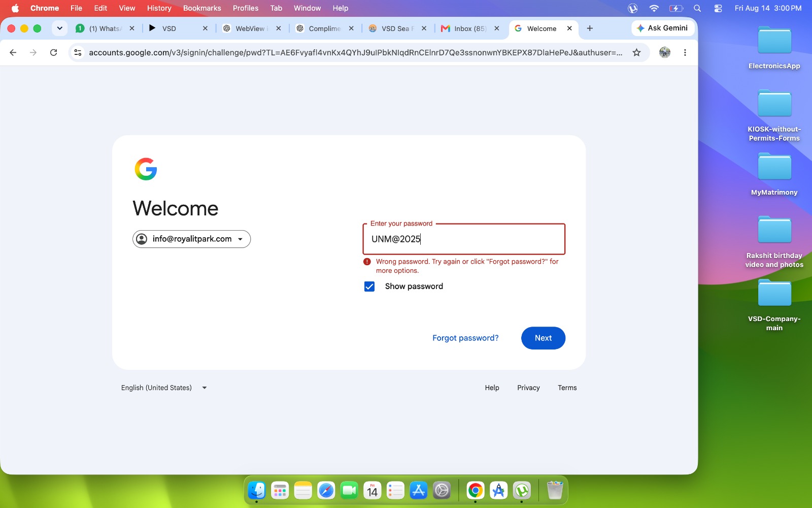Click the Ask Gemini button
Screen dimensions: 812x508
[662, 28]
